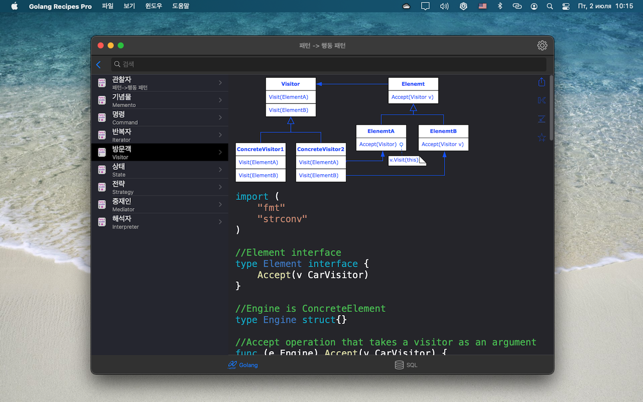Switch to the SQL bottom tab
This screenshot has height=402, width=643.
click(406, 365)
